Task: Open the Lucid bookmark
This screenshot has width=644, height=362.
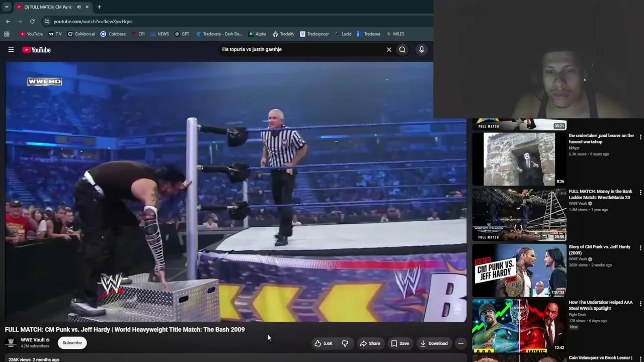Action: click(x=343, y=34)
